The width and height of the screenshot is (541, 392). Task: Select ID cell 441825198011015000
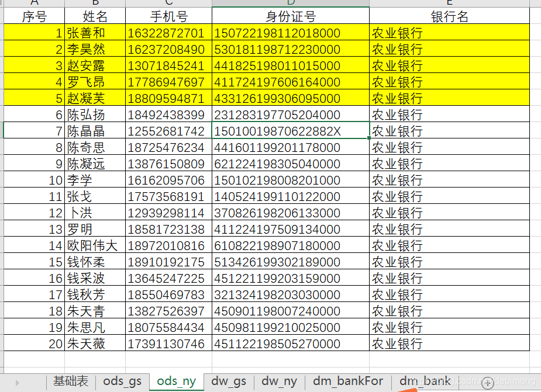(x=291, y=65)
